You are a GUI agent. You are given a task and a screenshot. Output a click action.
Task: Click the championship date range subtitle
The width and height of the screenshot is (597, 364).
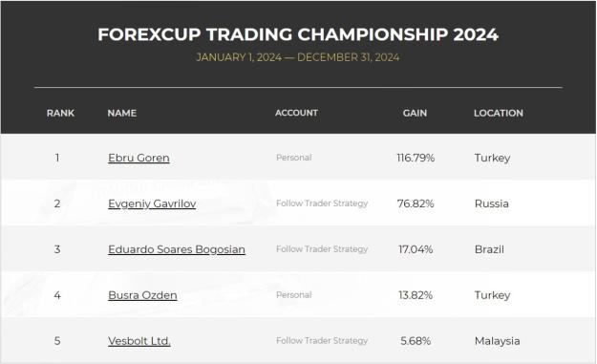click(298, 57)
